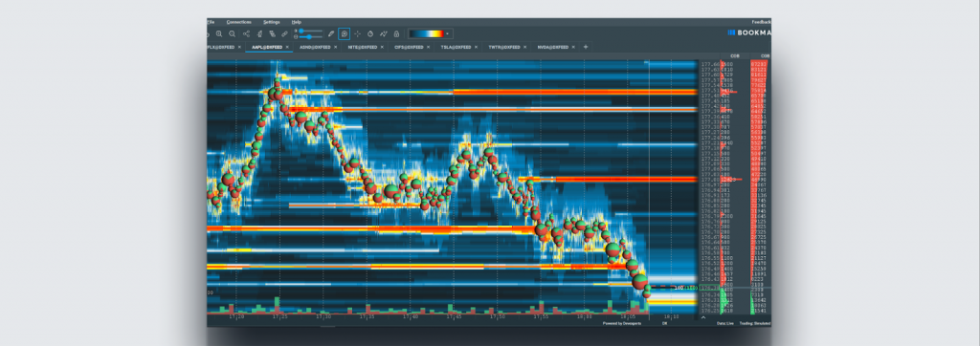
Task: Enable the crosshair tool
Action: [x=358, y=33]
